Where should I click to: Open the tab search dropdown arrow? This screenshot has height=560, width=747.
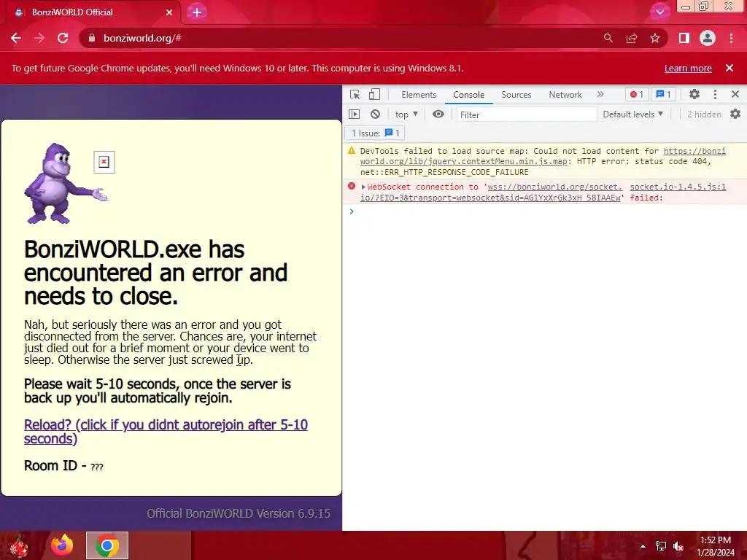coord(659,12)
